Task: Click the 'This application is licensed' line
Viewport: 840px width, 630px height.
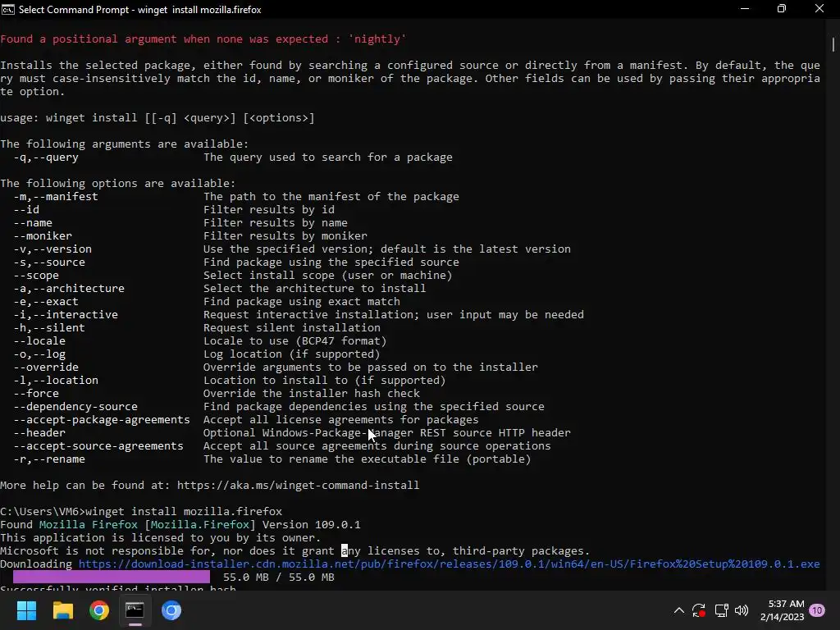Action: click(x=161, y=538)
